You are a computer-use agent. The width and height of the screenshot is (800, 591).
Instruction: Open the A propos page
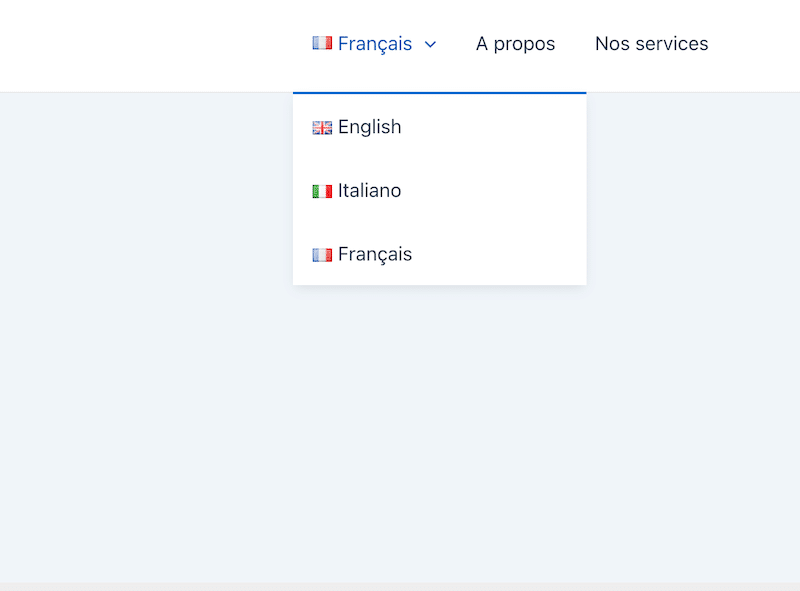515,44
